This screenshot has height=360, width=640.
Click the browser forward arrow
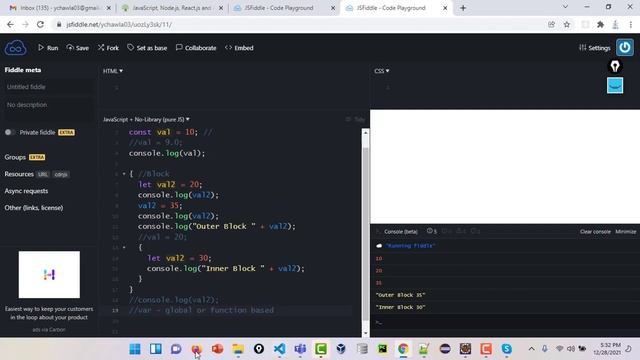(x=25, y=24)
